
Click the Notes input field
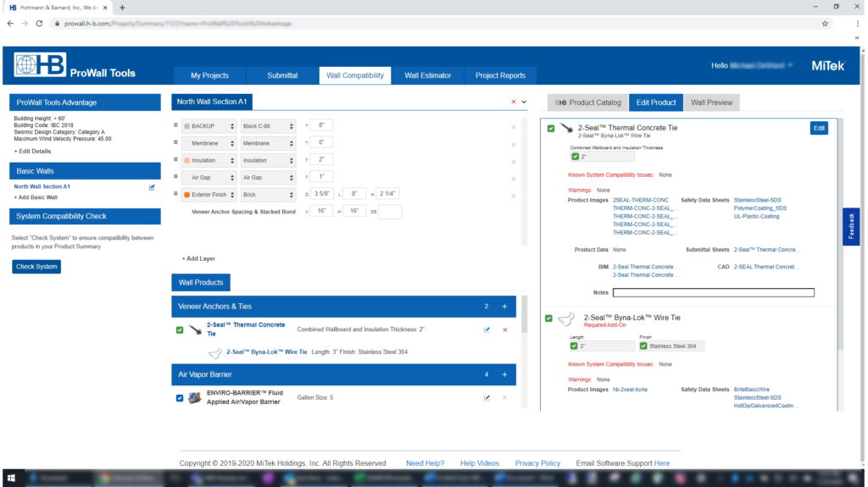pyautogui.click(x=714, y=293)
